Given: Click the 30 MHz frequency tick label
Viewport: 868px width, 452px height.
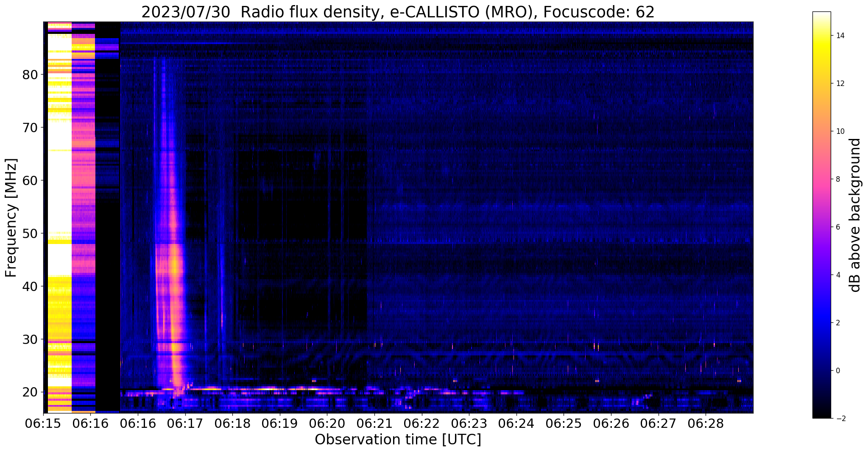Looking at the screenshot, I should (30, 339).
